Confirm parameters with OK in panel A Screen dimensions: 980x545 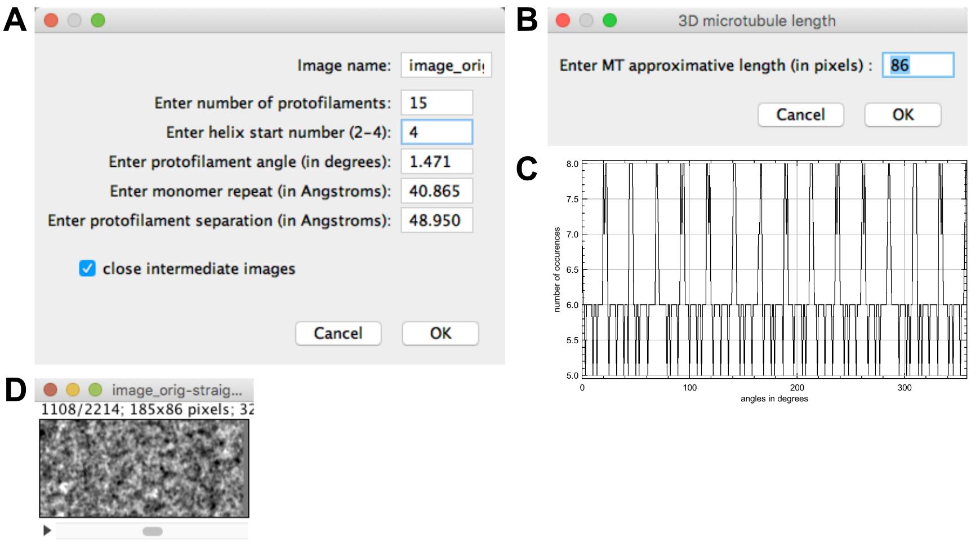[440, 333]
